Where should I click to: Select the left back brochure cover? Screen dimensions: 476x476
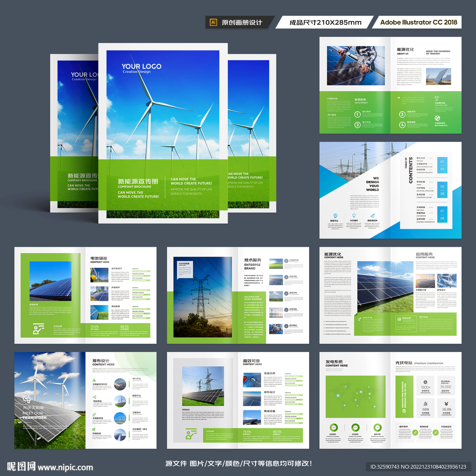[x=74, y=133]
